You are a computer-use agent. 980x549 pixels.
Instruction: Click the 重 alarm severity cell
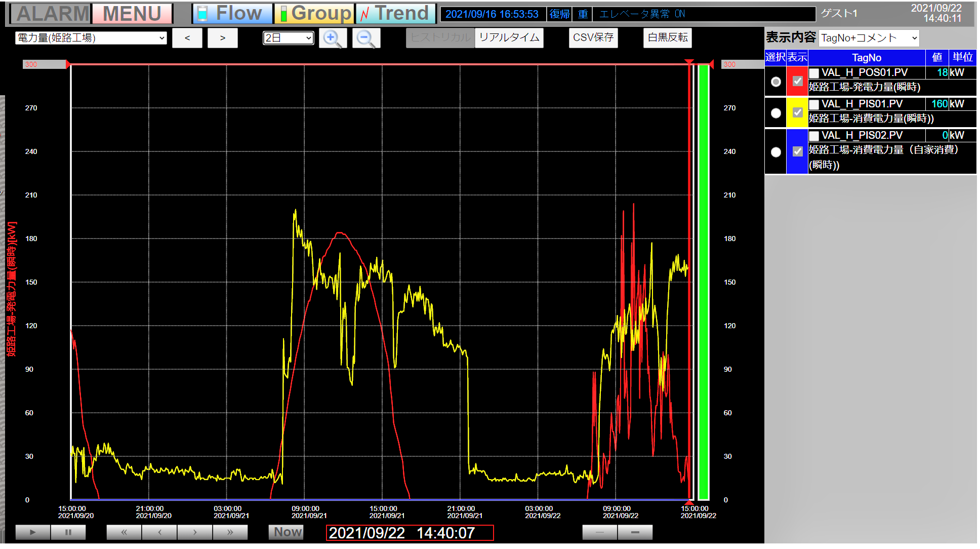tap(583, 14)
